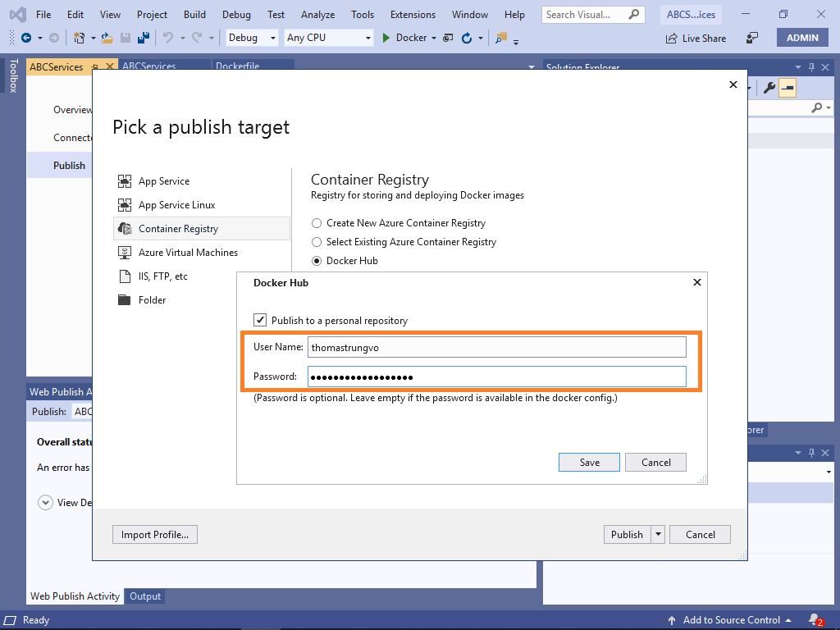Start debugging with the green Docker play button
Screen dimensions: 840x630
coord(386,38)
